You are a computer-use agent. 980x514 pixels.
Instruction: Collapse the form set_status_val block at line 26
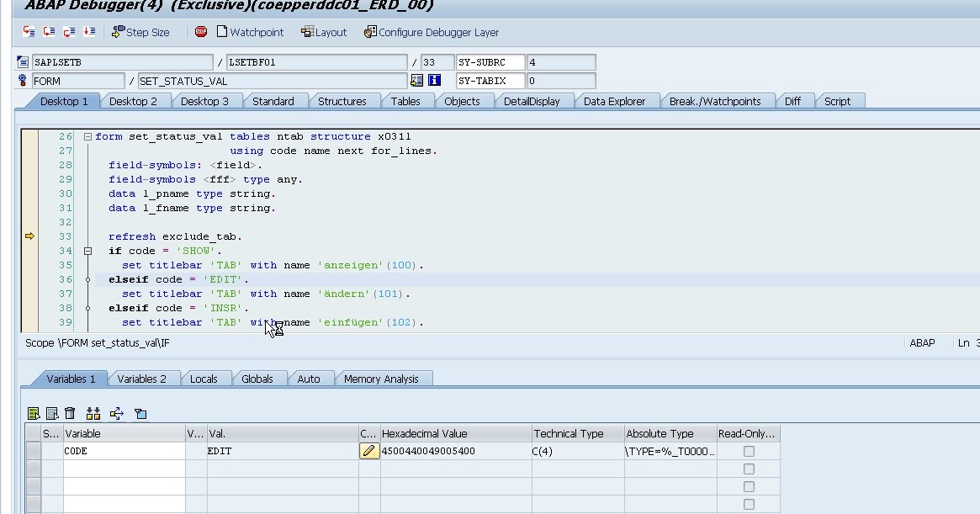coord(89,135)
